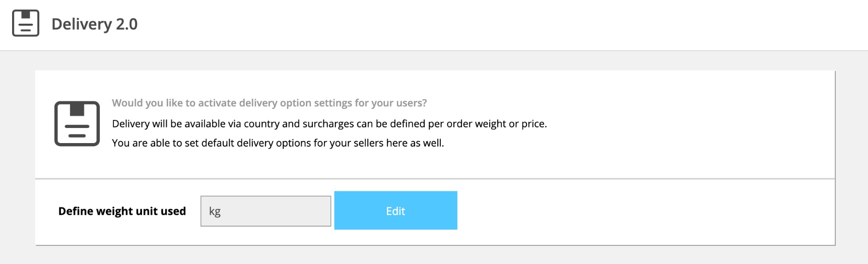Click the "You are able to set default" sentence
868x264 pixels.
coord(278,143)
